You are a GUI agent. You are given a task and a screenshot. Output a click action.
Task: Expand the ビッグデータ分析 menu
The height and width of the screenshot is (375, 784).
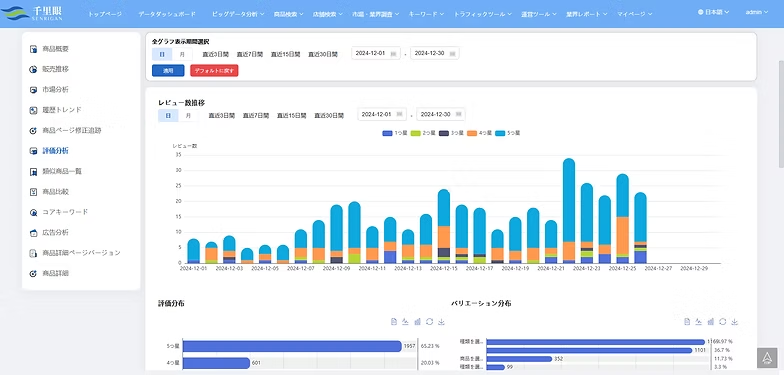tap(238, 14)
